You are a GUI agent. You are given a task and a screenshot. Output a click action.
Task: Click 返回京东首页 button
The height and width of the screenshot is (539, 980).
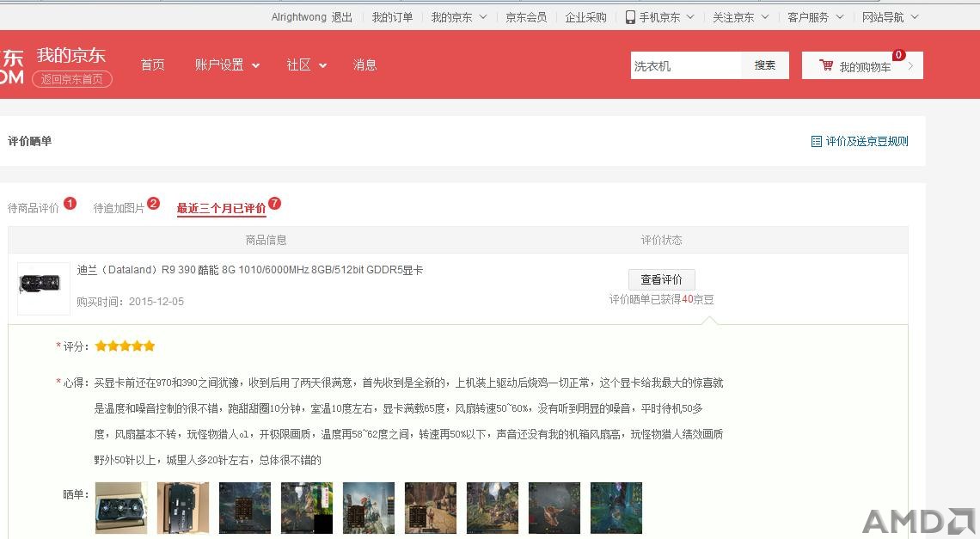click(72, 79)
